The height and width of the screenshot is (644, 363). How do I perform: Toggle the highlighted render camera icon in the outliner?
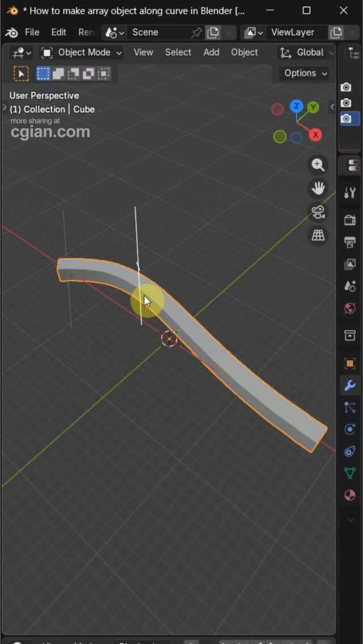(347, 118)
